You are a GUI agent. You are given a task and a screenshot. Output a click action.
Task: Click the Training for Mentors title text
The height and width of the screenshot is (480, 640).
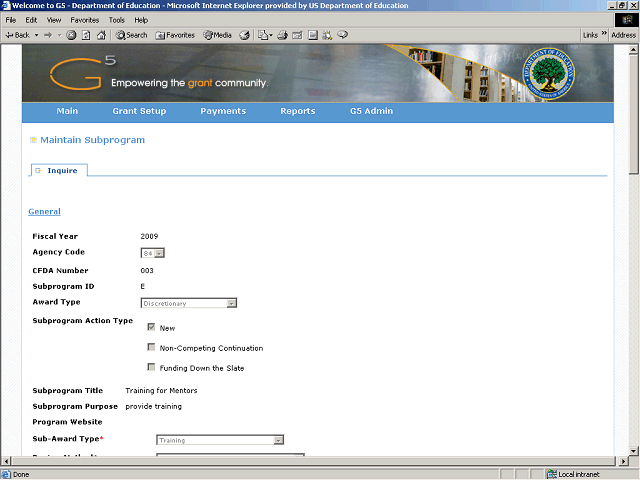(161, 391)
